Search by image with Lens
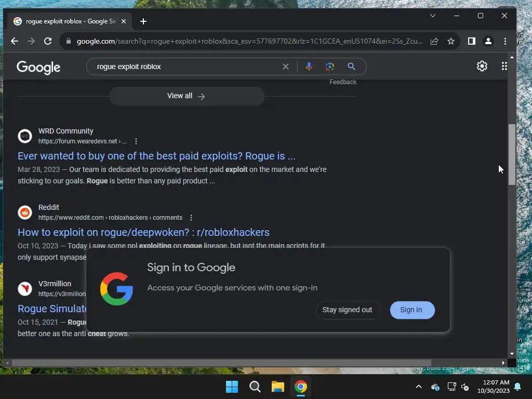 tap(330, 66)
